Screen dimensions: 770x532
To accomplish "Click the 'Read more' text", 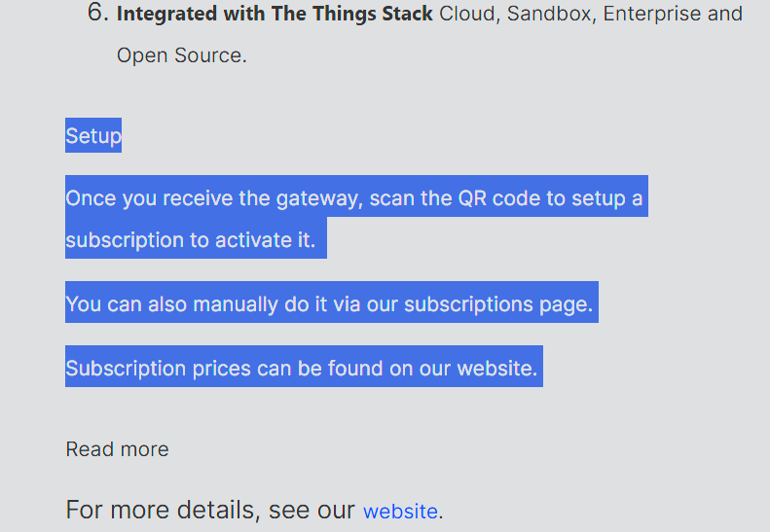I will point(118,449).
